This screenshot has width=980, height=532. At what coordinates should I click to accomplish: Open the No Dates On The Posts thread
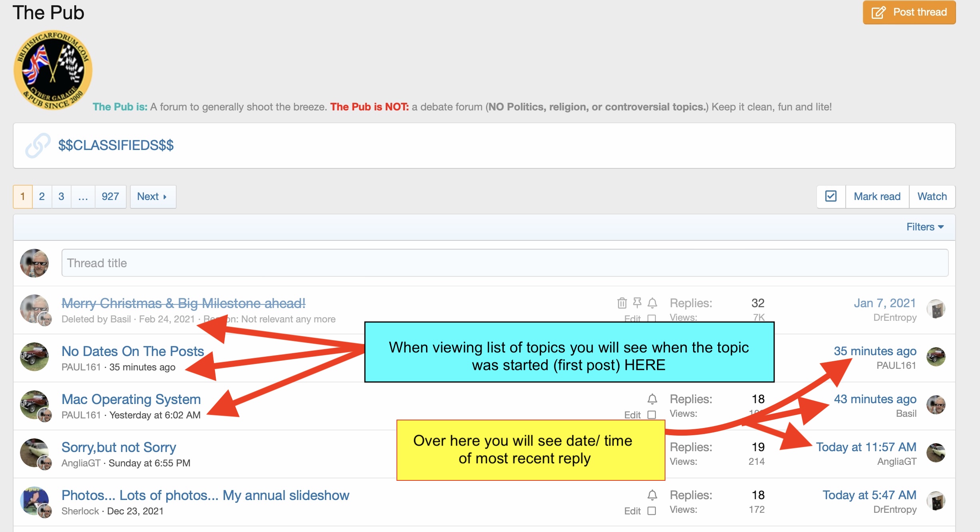click(133, 351)
